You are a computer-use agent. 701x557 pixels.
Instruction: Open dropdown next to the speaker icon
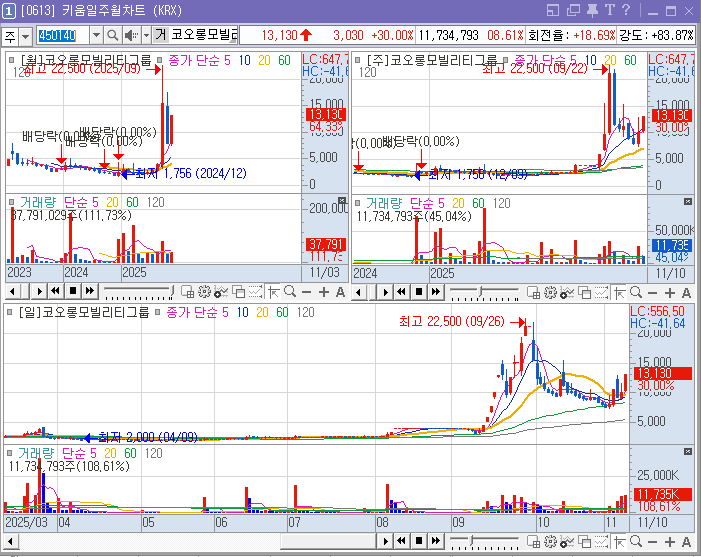click(146, 35)
